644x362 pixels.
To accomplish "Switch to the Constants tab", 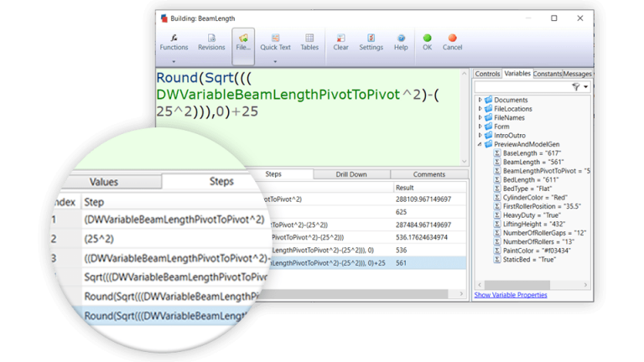I will pos(548,74).
